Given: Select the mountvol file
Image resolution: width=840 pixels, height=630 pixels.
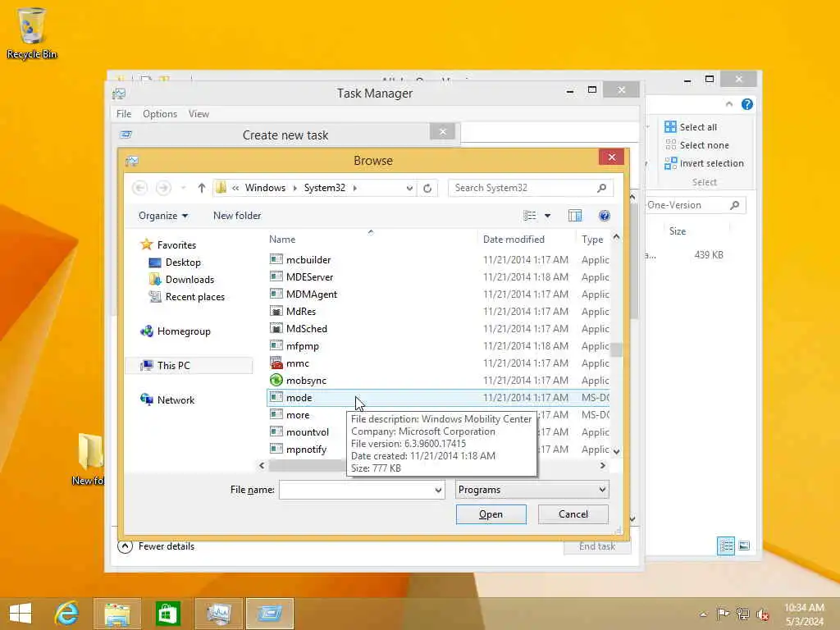Looking at the screenshot, I should point(308,431).
